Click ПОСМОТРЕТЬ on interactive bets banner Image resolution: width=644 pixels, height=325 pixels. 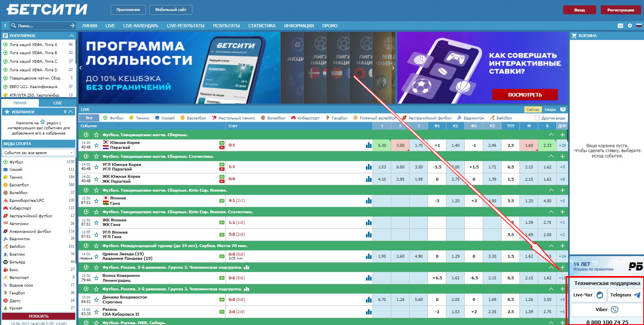point(525,95)
